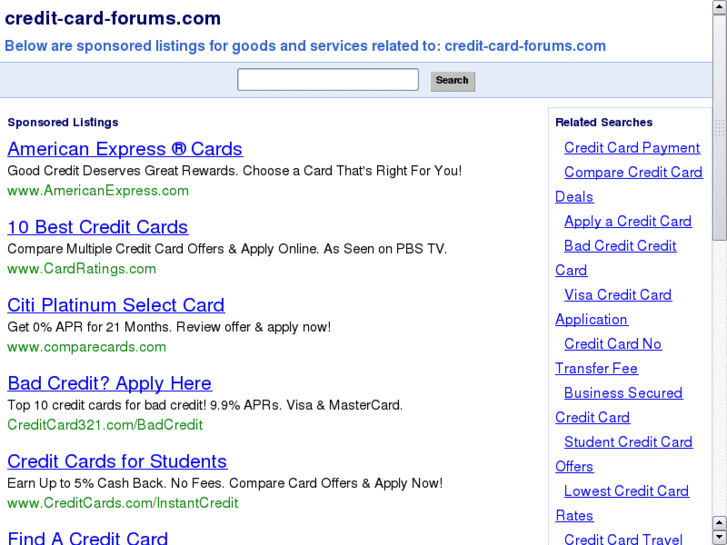
Task: Open the Bad Credit? Apply Here link
Action: (109, 384)
